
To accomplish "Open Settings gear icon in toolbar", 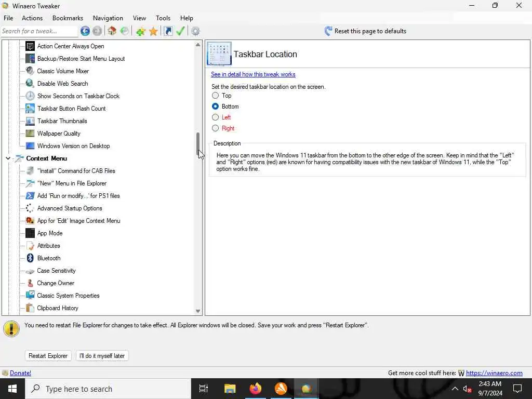I will click(195, 31).
